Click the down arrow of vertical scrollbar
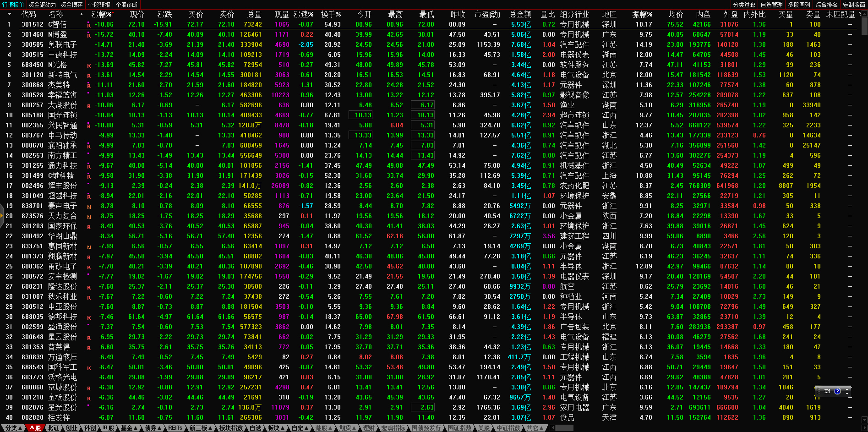868x432 pixels. point(864,420)
